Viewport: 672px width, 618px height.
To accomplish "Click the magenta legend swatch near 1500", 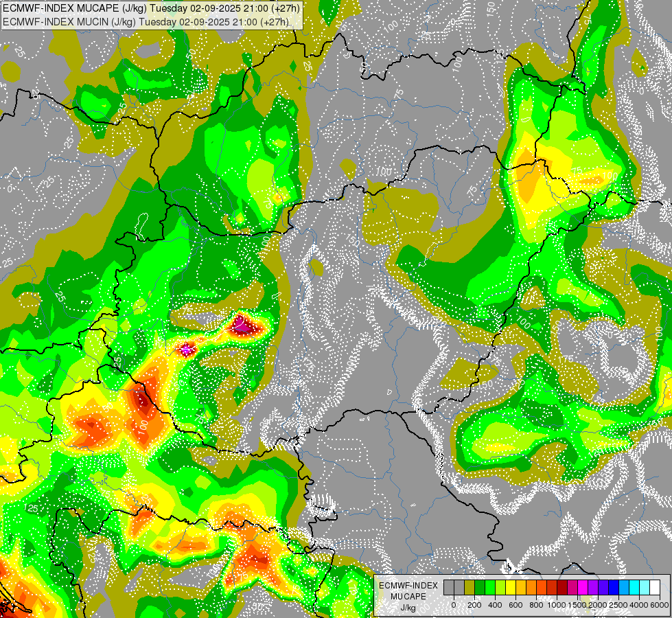I will coord(583,587).
